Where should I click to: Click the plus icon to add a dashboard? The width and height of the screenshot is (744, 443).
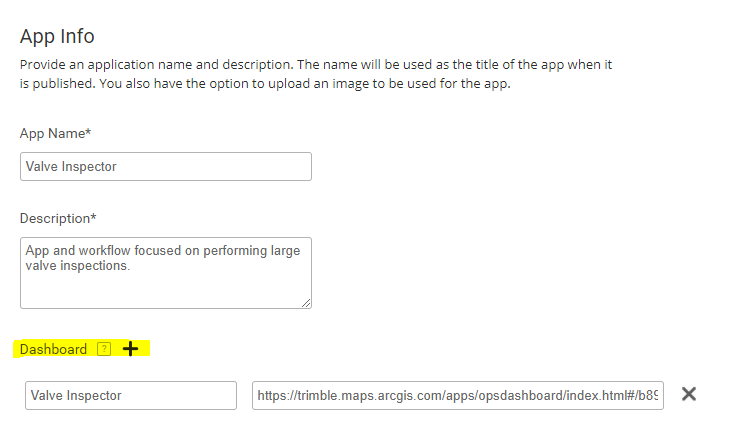coord(130,349)
